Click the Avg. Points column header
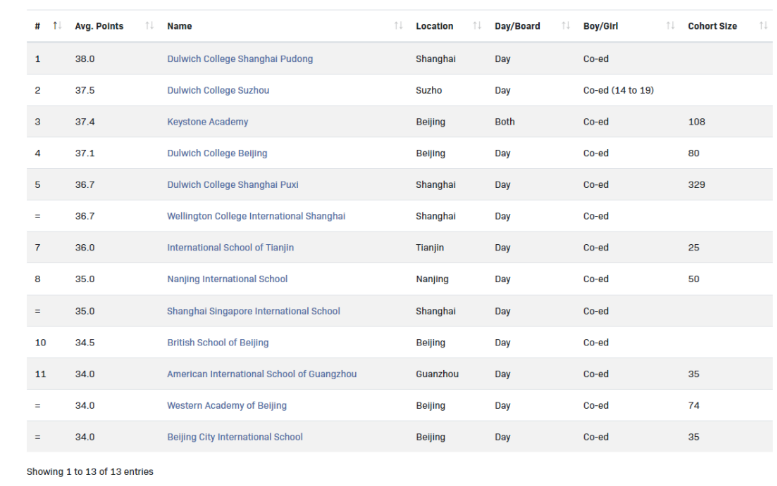 click(x=99, y=26)
